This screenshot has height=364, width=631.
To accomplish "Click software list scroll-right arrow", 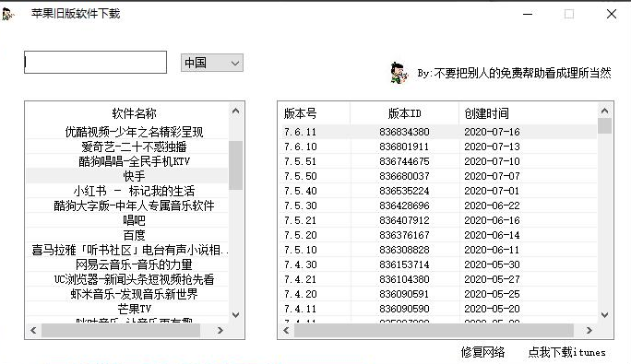I will click(x=220, y=330).
